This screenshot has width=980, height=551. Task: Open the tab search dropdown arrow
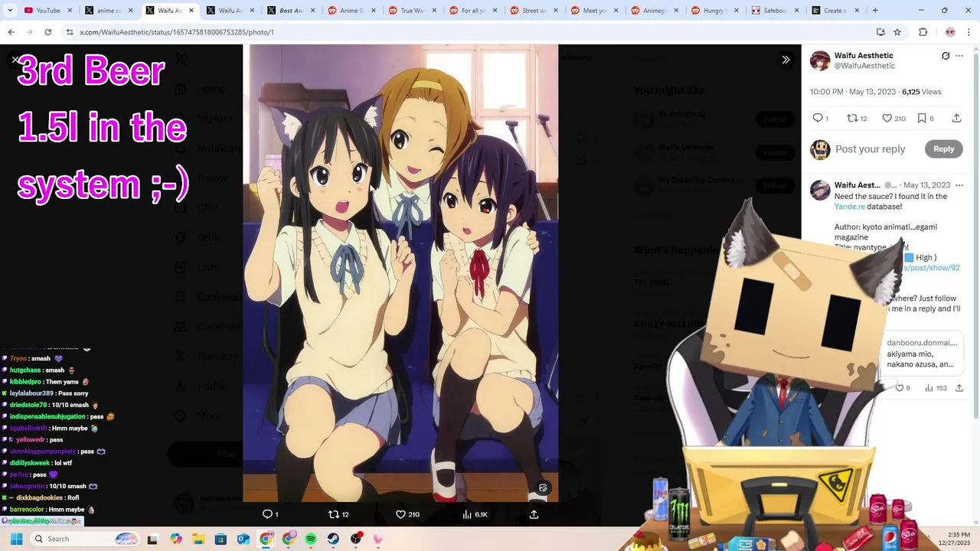(x=9, y=11)
